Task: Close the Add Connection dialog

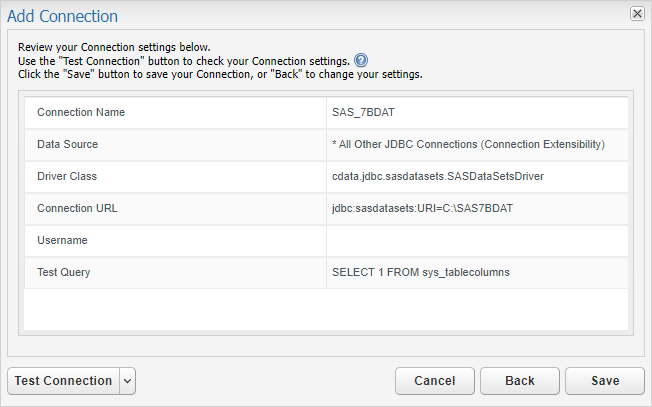Action: (x=637, y=14)
